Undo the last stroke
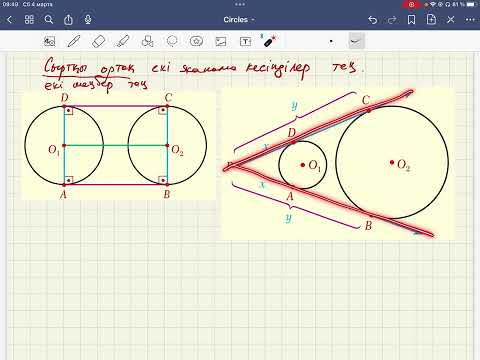Viewport: 480px width, 360px height. (x=372, y=20)
